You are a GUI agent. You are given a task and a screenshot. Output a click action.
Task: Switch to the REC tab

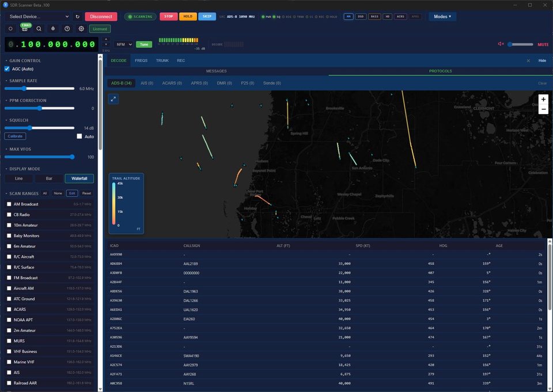click(181, 60)
